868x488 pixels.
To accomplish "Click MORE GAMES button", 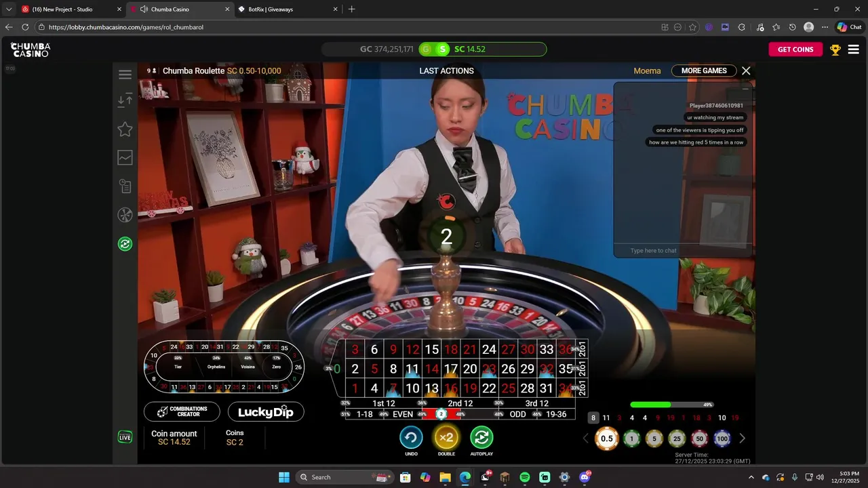I will (704, 70).
